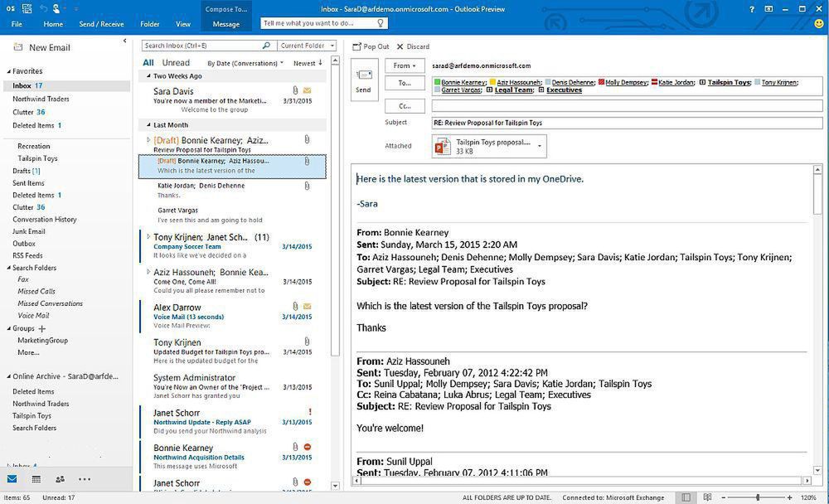Click the Send envelope button
The height and width of the screenshot is (504, 829).
(x=364, y=80)
